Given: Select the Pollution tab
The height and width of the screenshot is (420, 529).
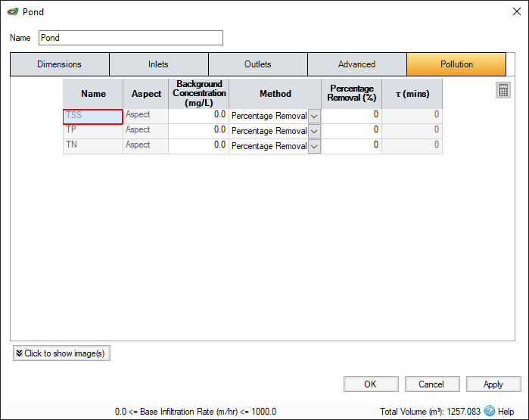Looking at the screenshot, I should (x=456, y=64).
